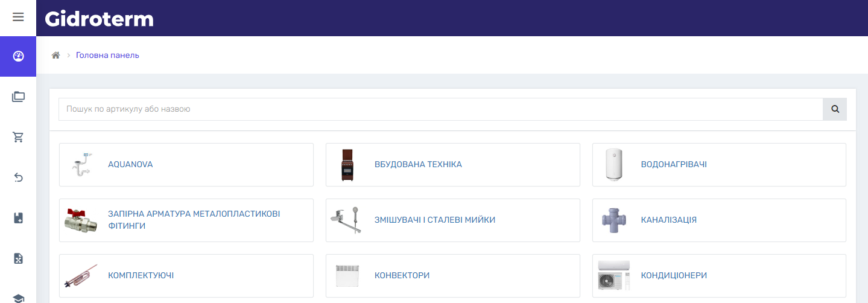Click the Головна панель breadcrumb link
The height and width of the screenshot is (303, 868).
click(x=107, y=55)
